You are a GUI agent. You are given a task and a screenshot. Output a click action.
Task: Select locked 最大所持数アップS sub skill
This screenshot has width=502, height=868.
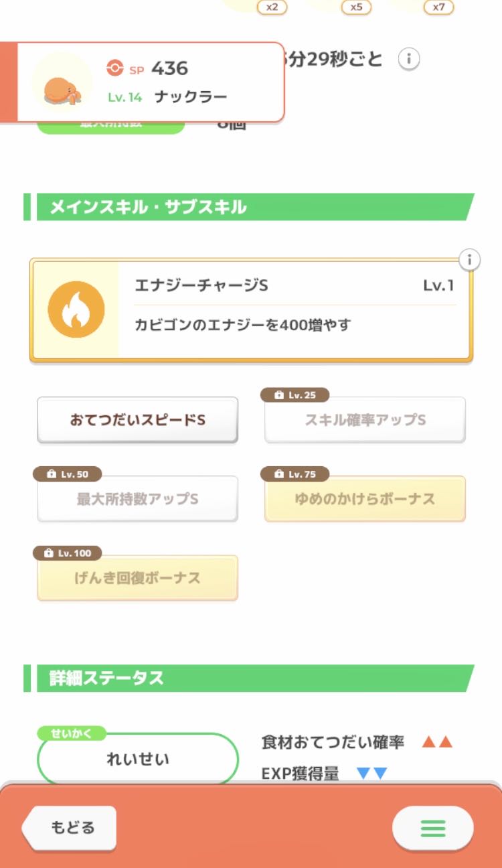click(x=137, y=499)
